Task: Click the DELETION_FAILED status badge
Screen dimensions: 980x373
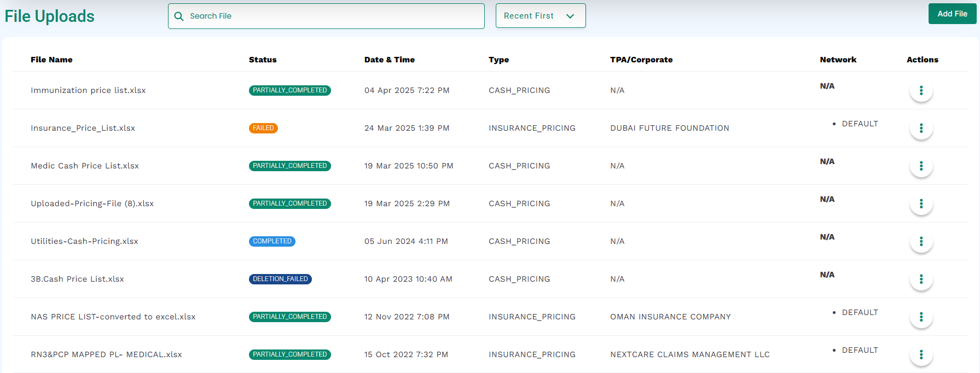Action: 280,279
